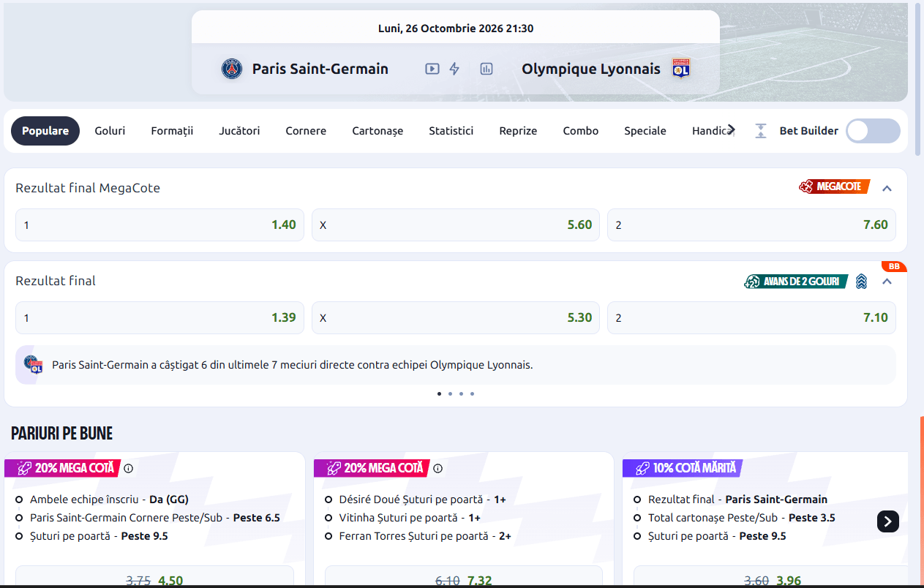Open info icon on first 20% Mega Cotă card
Screen dimensions: 924x588
pyautogui.click(x=129, y=468)
